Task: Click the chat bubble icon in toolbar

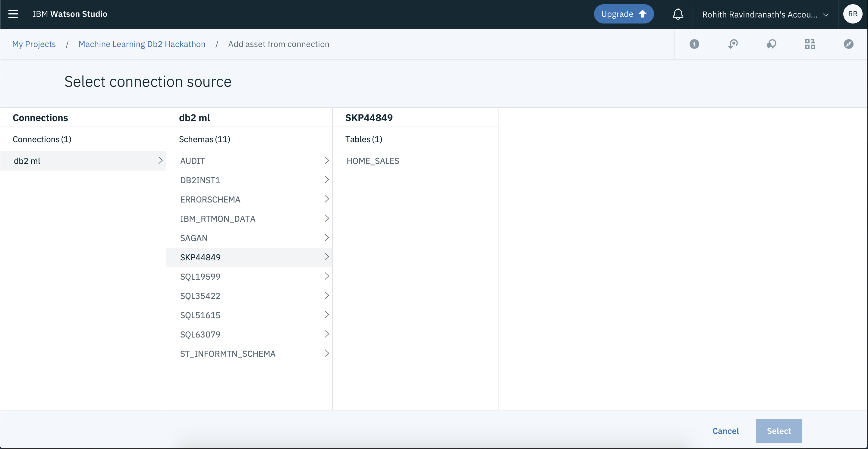Action: point(772,44)
